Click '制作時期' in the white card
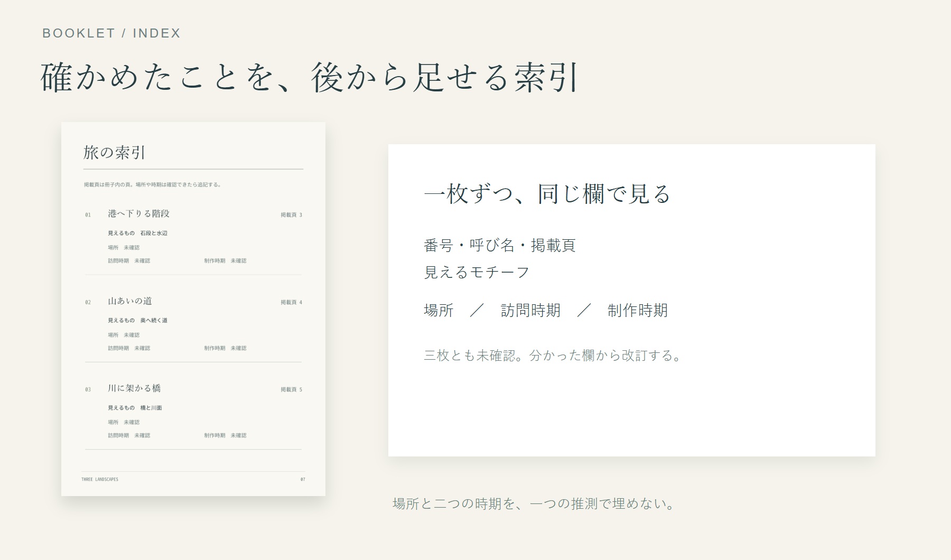The image size is (951, 560). click(638, 310)
